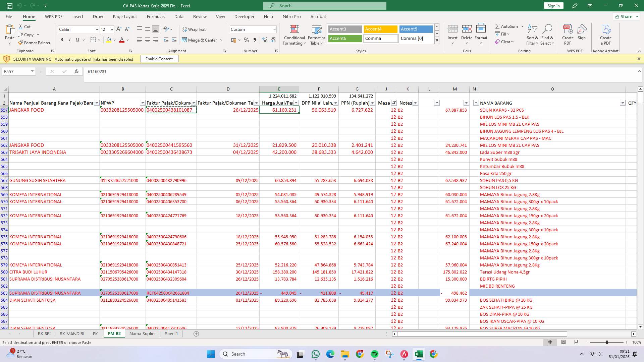
Task: Select the Format Painter tool
Action: click(x=35, y=43)
